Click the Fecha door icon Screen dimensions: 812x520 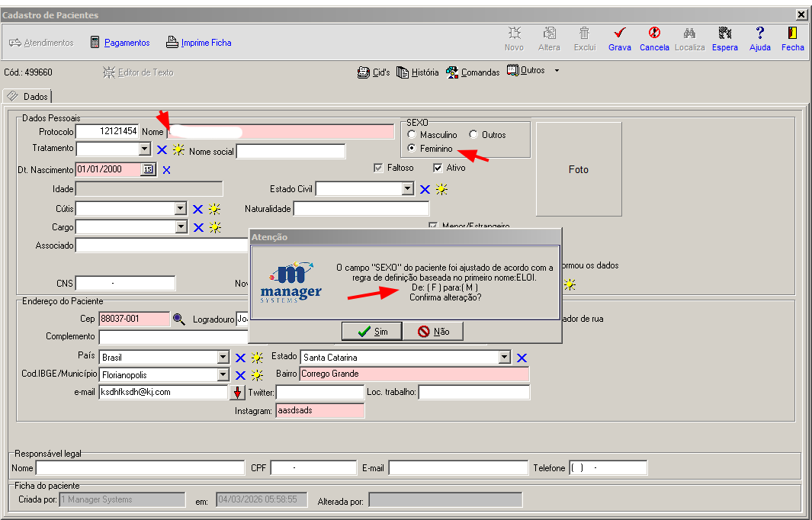click(792, 34)
